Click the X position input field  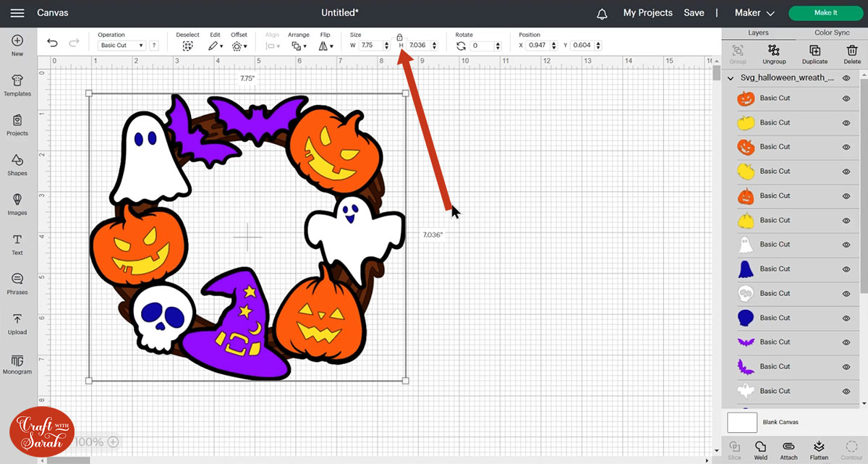click(537, 46)
